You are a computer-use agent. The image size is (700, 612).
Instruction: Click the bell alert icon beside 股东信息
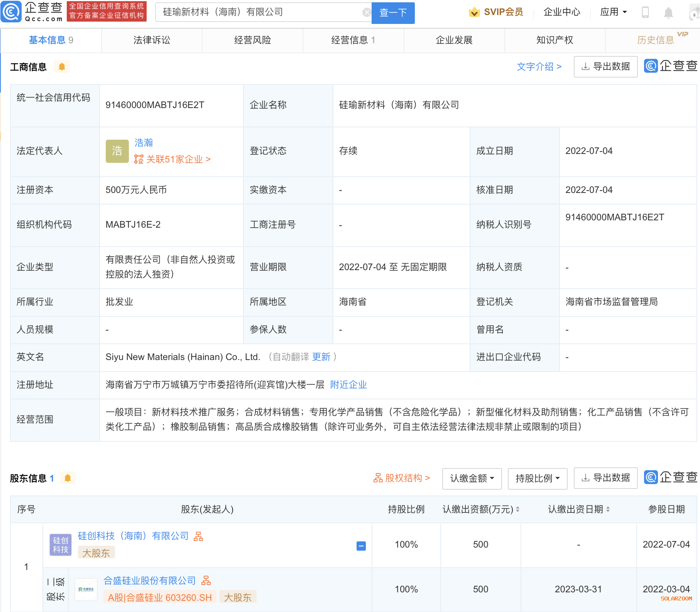[x=68, y=478]
